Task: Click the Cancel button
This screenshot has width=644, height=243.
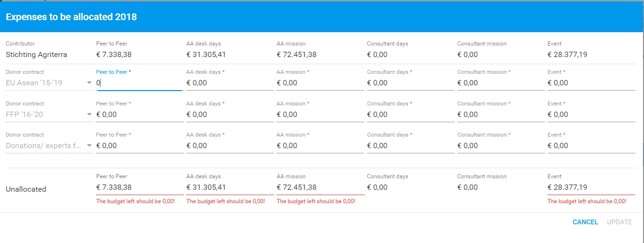Action: pos(585,222)
